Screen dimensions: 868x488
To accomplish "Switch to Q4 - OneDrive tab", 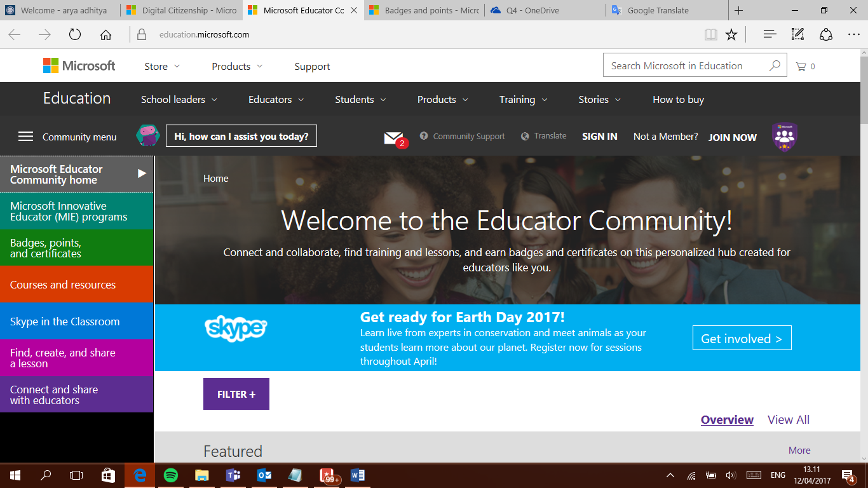I will click(x=545, y=10).
